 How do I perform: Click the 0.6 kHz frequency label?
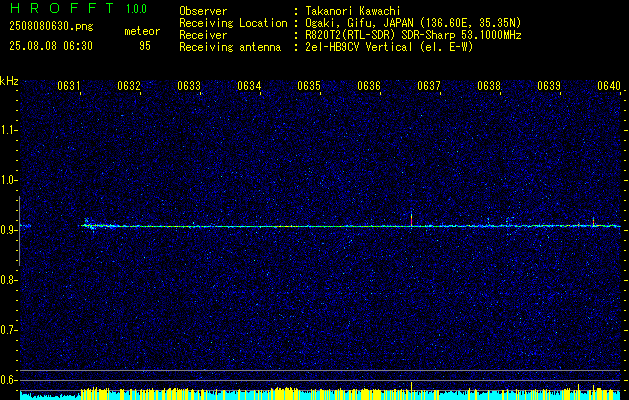(x=7, y=380)
